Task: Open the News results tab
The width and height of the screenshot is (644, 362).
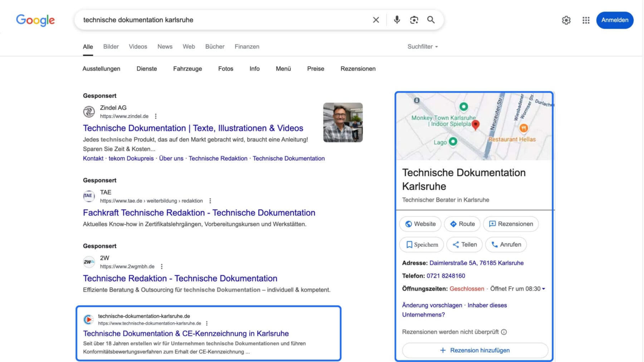Action: (x=165, y=47)
